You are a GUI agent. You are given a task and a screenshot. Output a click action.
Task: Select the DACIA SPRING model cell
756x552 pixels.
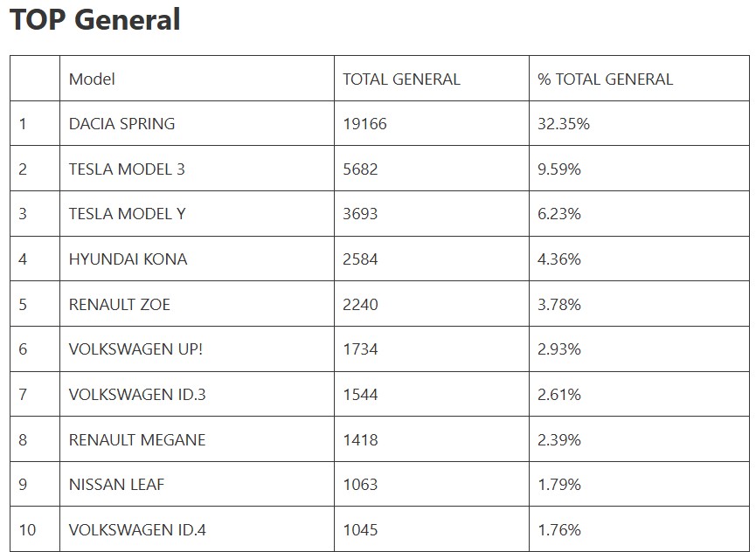click(x=121, y=124)
